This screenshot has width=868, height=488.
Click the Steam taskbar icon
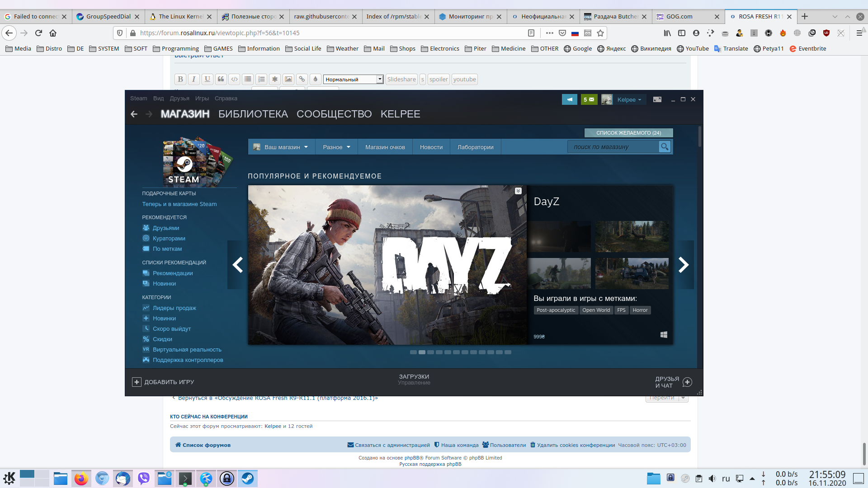coord(248,478)
